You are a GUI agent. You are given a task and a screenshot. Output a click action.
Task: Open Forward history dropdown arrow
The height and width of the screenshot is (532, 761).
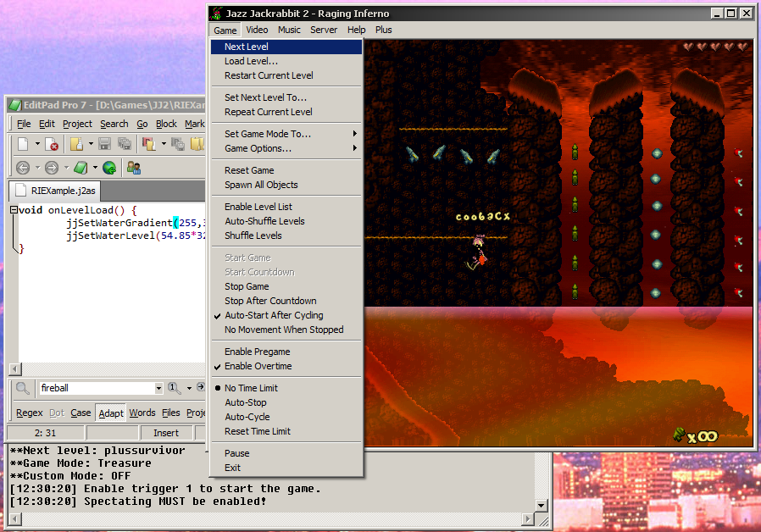[66, 168]
